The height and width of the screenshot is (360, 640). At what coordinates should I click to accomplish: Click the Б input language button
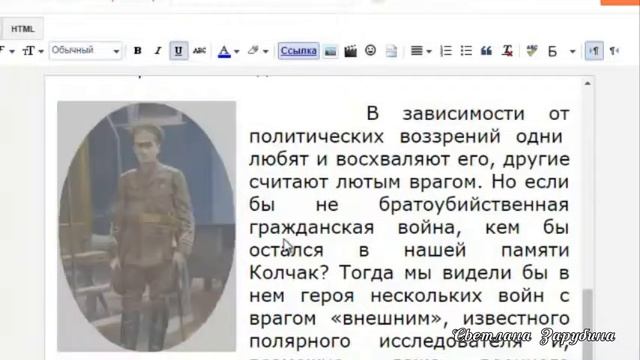(x=552, y=51)
